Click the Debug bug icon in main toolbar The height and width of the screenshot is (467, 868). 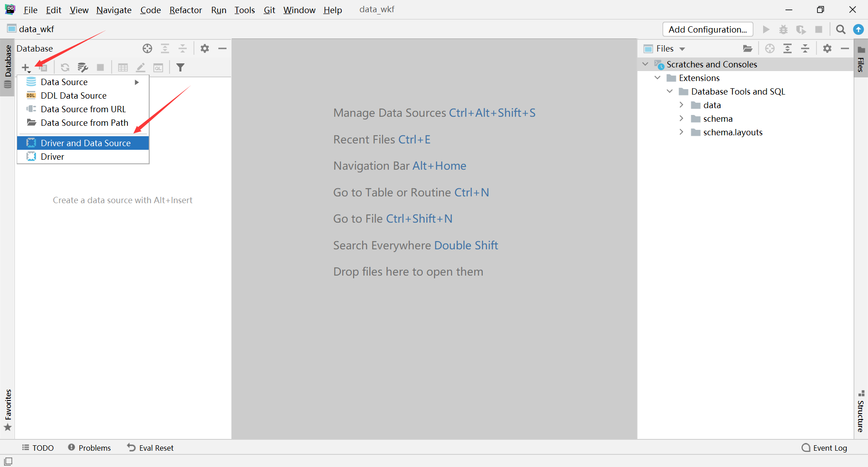[783, 29]
